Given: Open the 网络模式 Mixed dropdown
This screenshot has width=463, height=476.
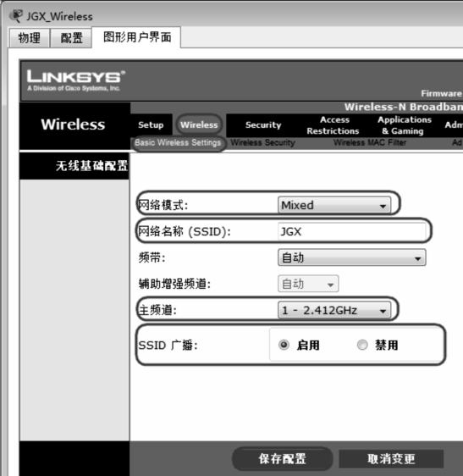Looking at the screenshot, I should click(x=334, y=205).
